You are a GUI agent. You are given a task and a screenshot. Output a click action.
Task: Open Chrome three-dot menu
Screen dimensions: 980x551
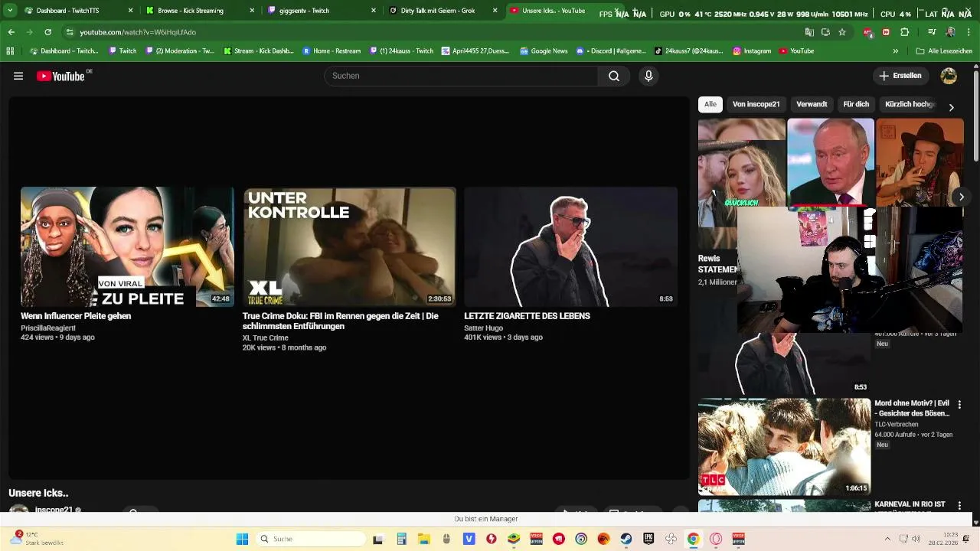969,32
